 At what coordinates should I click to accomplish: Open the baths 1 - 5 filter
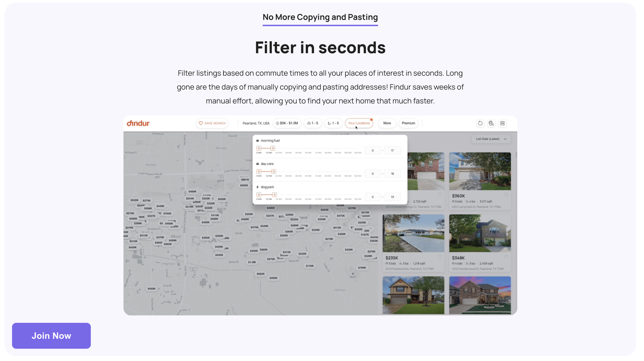[333, 123]
